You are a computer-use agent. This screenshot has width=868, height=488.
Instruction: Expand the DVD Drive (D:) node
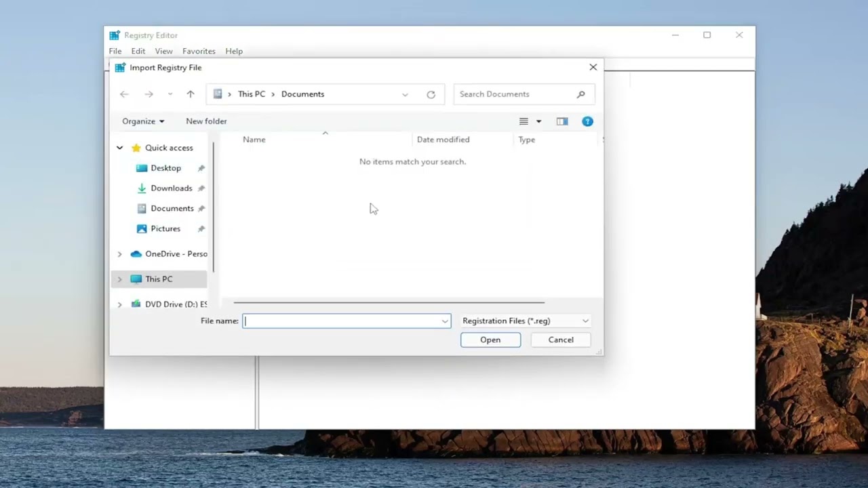coord(119,304)
